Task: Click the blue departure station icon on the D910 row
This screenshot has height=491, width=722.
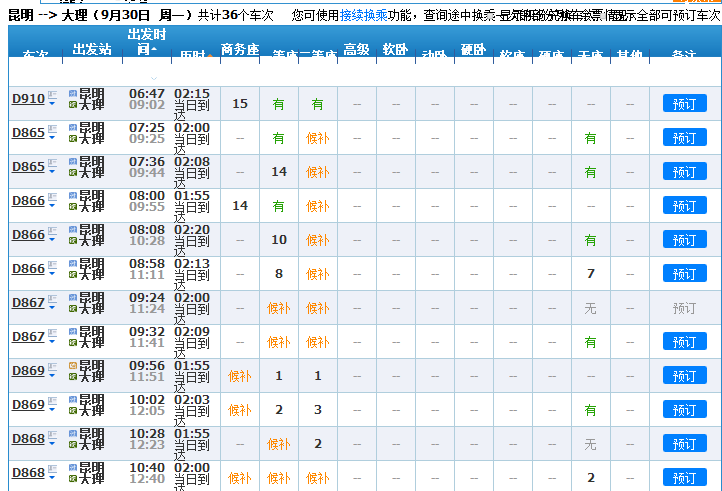Action: click(73, 94)
